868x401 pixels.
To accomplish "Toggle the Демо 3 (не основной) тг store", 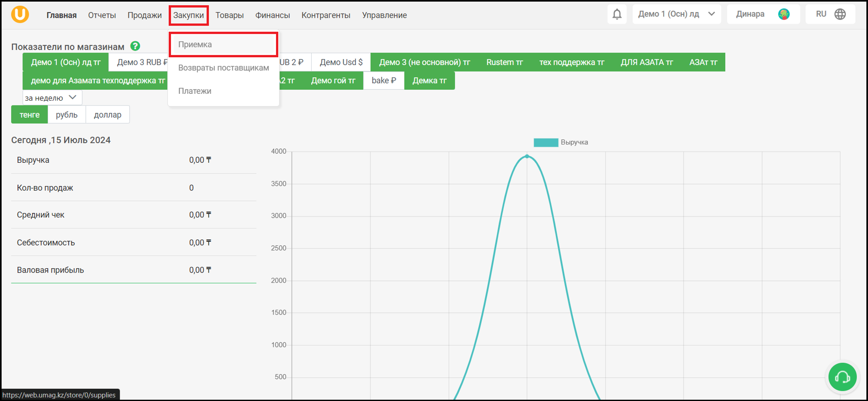I will click(x=424, y=62).
